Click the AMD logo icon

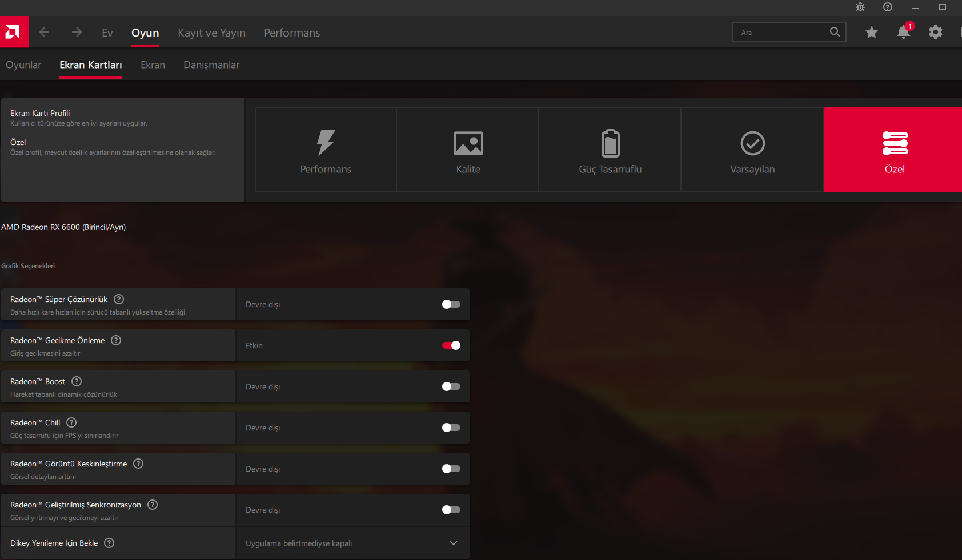[14, 32]
